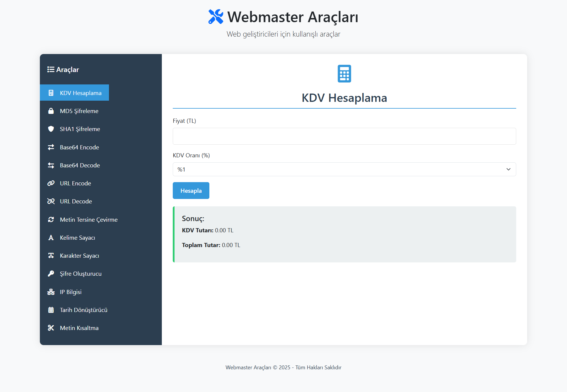Click the refresh icon for Metin Tersine Çevirme
567x392 pixels.
point(51,220)
